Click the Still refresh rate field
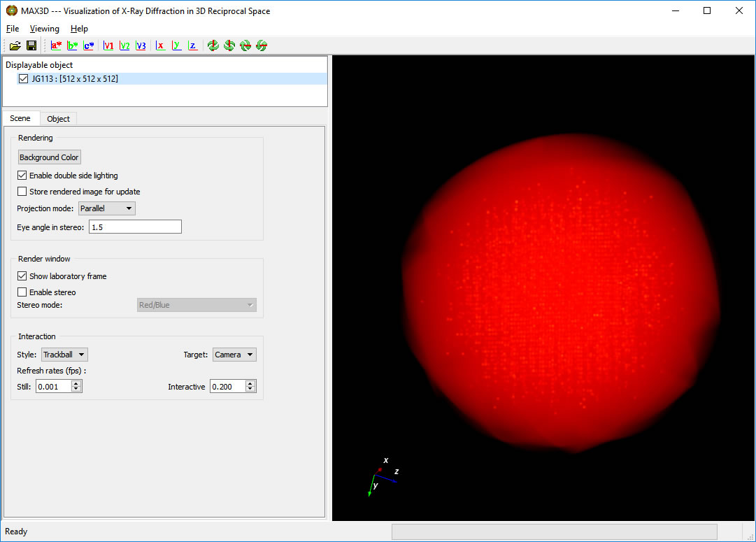The height and width of the screenshot is (542, 756). tap(54, 386)
